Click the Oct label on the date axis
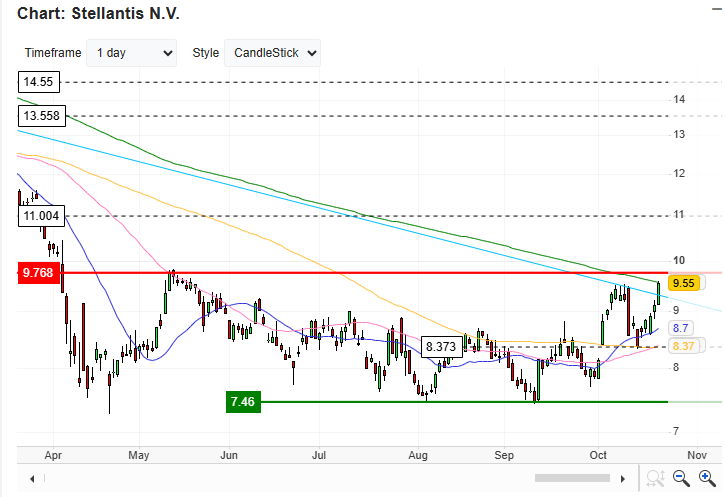725x497 pixels. [x=598, y=455]
